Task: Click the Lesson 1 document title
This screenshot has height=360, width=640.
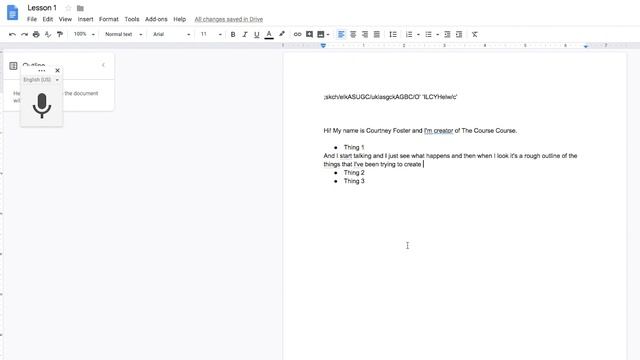Action: tap(42, 8)
